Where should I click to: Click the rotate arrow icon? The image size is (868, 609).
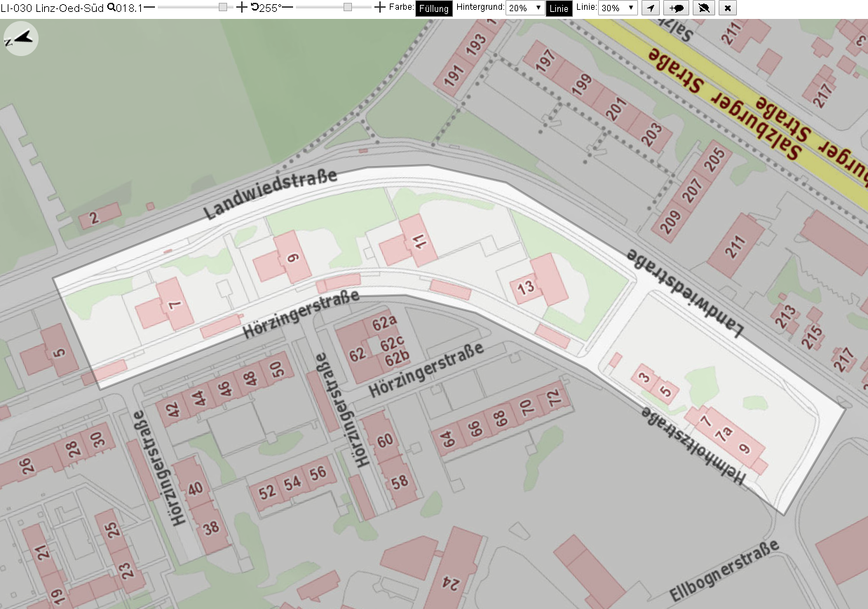255,8
